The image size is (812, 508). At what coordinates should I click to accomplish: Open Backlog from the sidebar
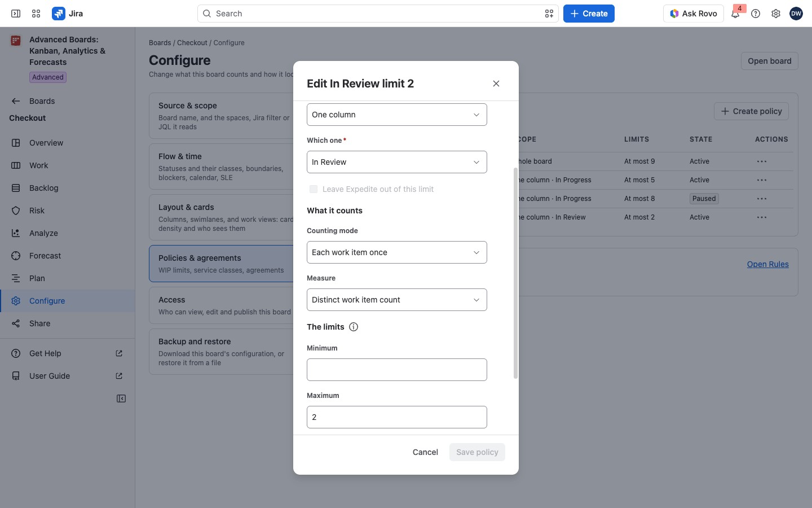coord(68,188)
